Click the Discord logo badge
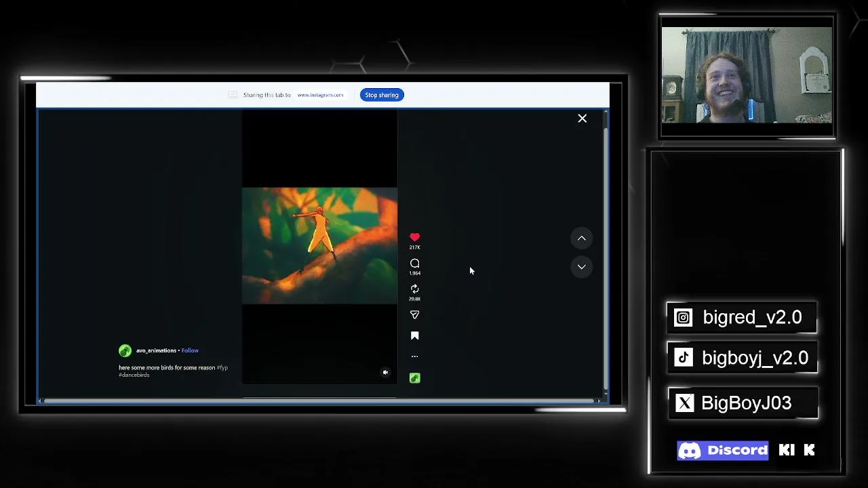 pyautogui.click(x=723, y=451)
